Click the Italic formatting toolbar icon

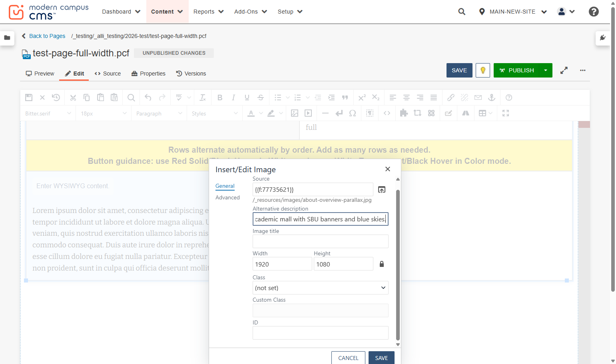tap(233, 97)
